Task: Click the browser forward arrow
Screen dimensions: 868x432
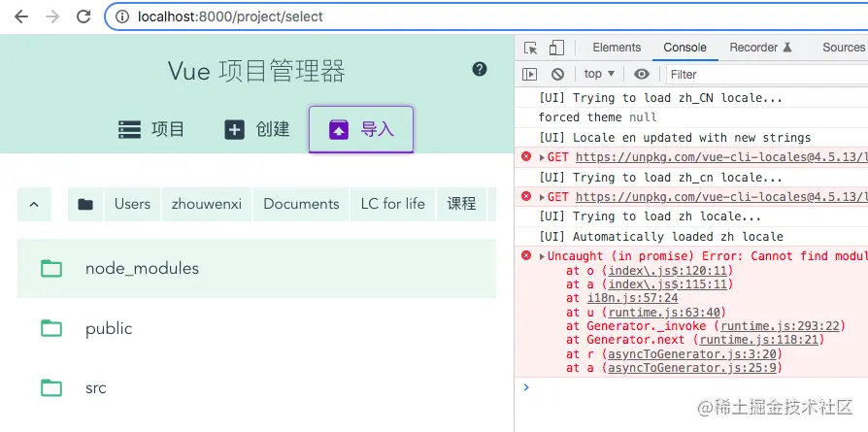Action: tap(52, 17)
